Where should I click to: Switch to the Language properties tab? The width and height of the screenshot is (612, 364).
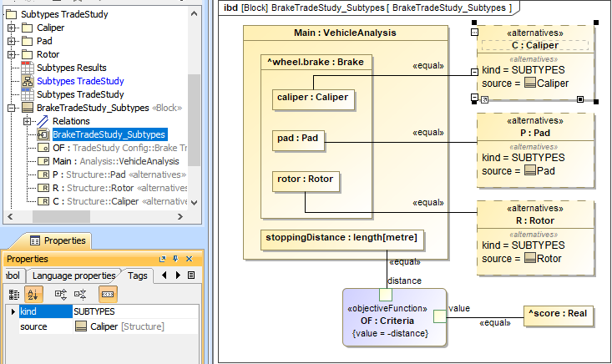click(x=73, y=276)
